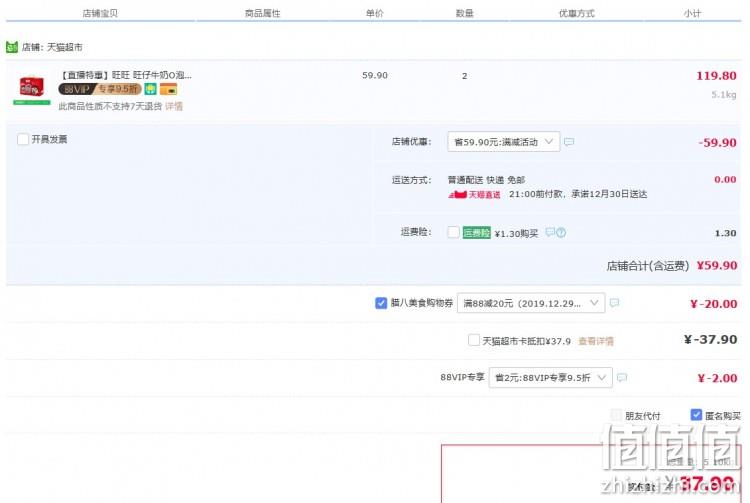Uncheck the 匿名购买 anonymous purchase checkbox
Viewport: 750px width, 503px height.
click(696, 415)
